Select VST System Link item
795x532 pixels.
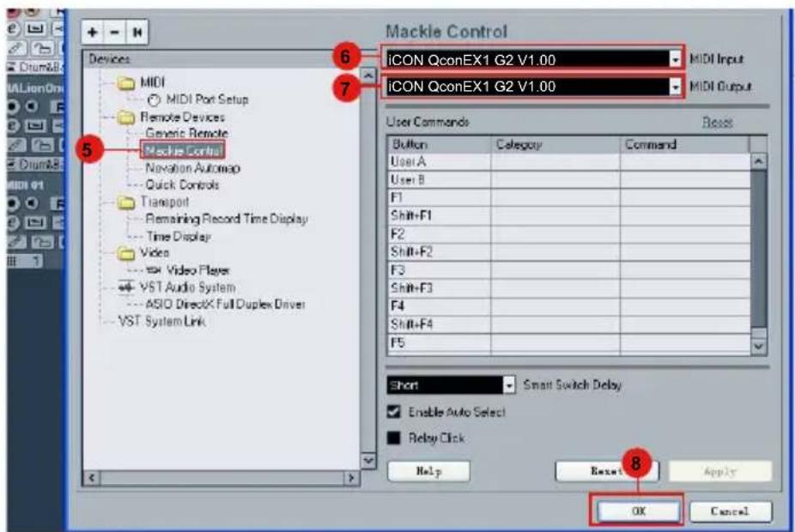tap(161, 321)
